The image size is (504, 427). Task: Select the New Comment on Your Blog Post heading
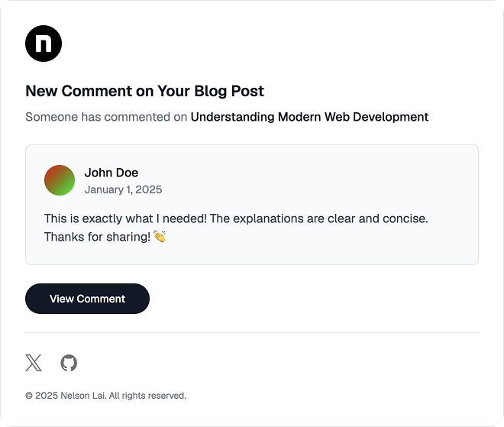coord(144,91)
